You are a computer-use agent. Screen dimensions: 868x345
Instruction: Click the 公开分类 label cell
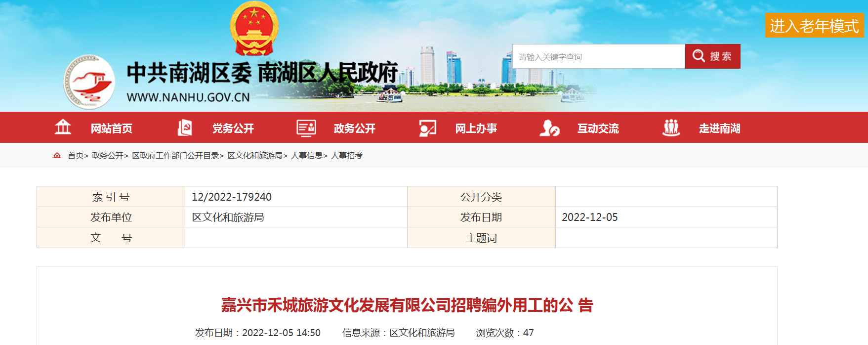tap(481, 197)
